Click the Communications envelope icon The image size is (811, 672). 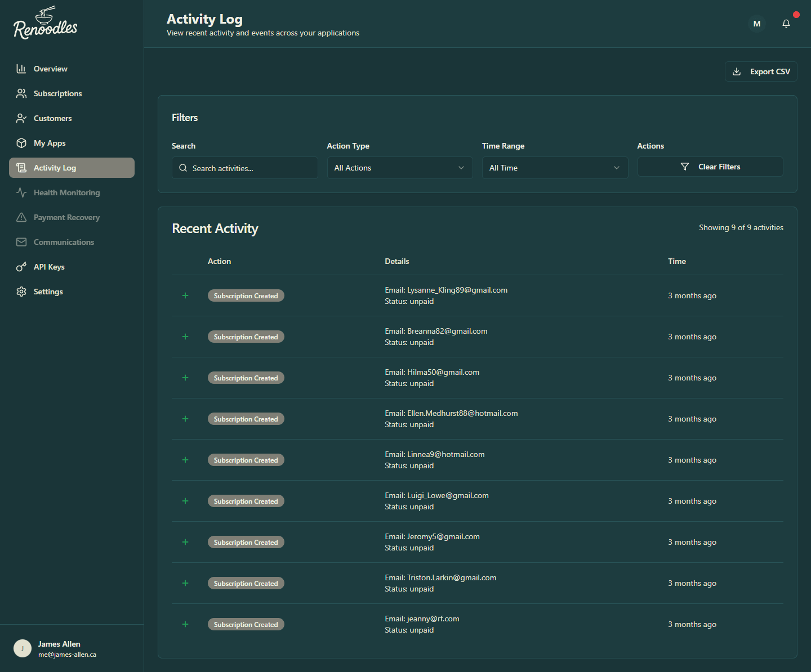click(x=21, y=241)
